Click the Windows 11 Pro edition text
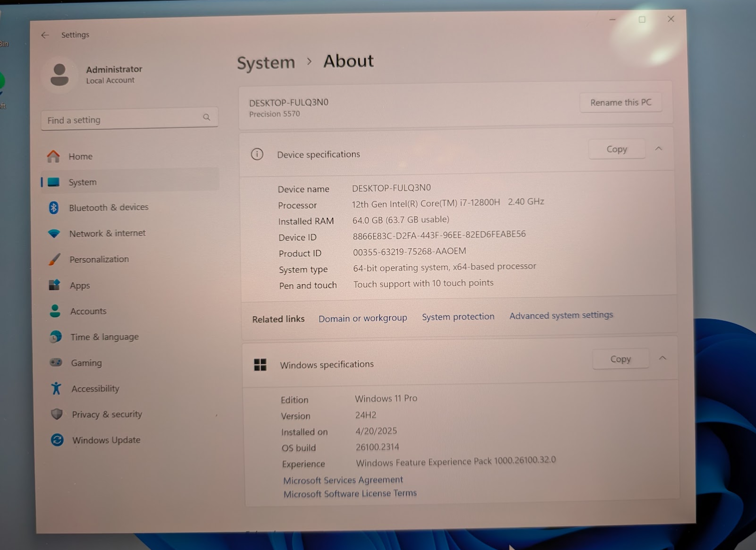 click(x=387, y=398)
